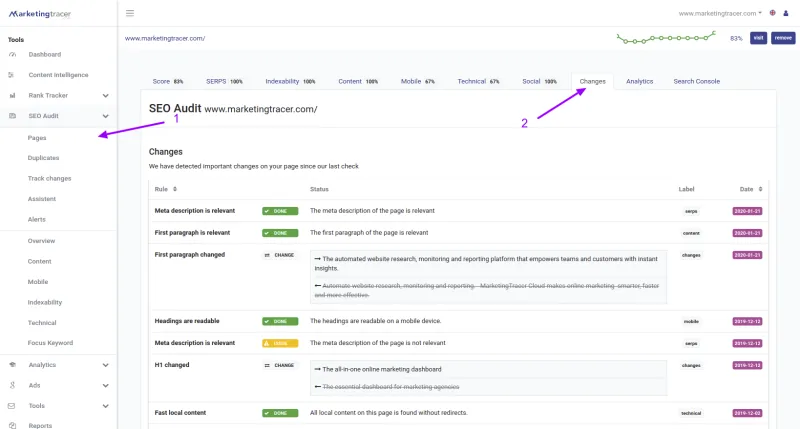Screen dimensions: 800x429
Task: Switch to the Technical tab
Action: tap(478, 81)
